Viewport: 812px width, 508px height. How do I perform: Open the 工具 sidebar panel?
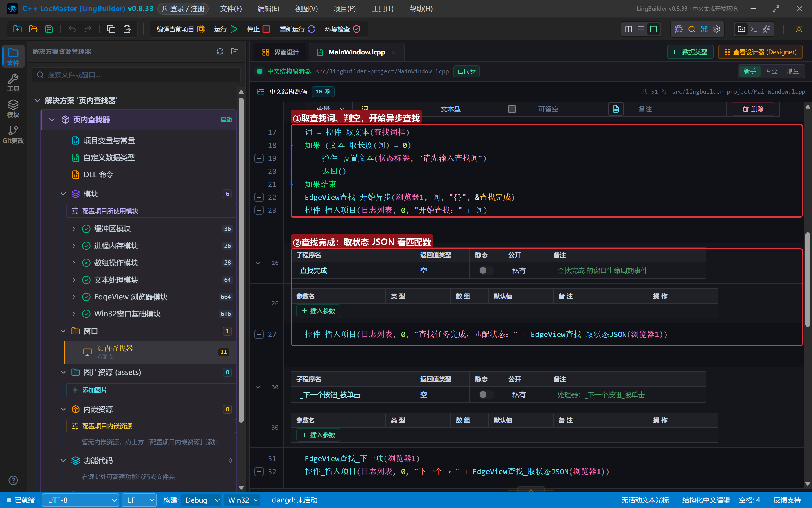pyautogui.click(x=13, y=83)
